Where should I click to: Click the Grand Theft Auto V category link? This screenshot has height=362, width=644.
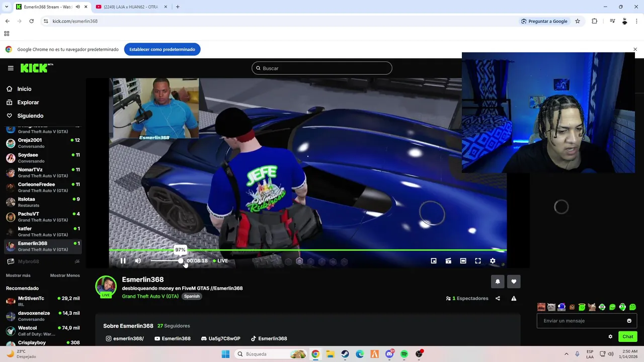coord(150,297)
